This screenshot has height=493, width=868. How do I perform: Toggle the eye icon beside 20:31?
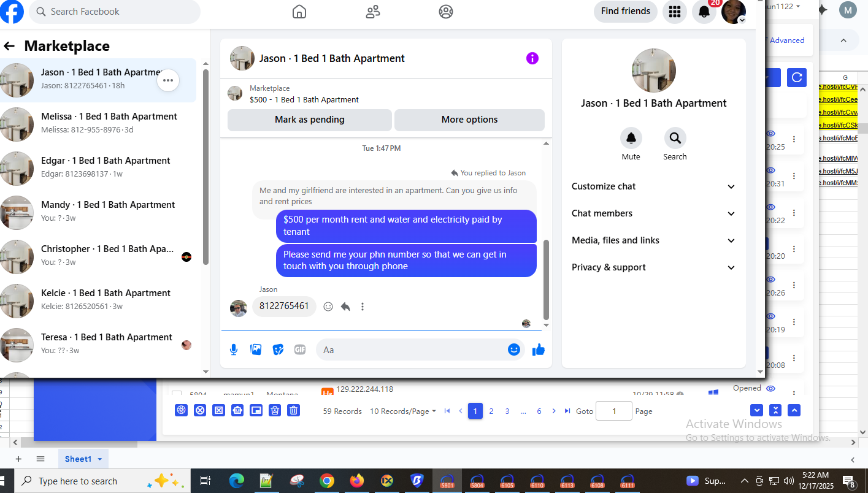click(771, 170)
